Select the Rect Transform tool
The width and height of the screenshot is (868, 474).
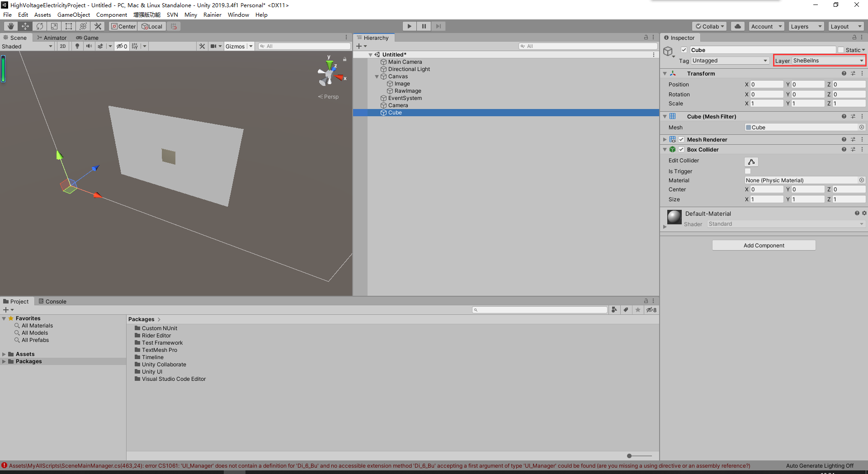coord(69,26)
